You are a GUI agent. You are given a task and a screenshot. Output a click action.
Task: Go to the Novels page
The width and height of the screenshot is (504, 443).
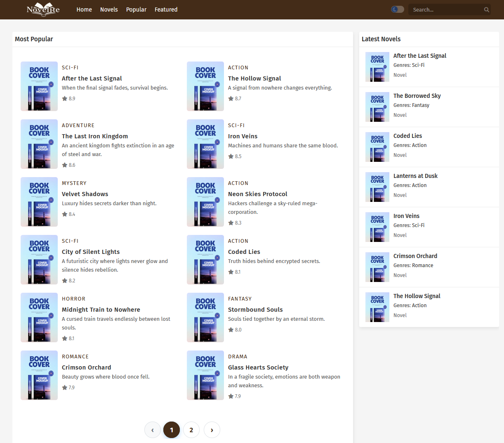(109, 9)
